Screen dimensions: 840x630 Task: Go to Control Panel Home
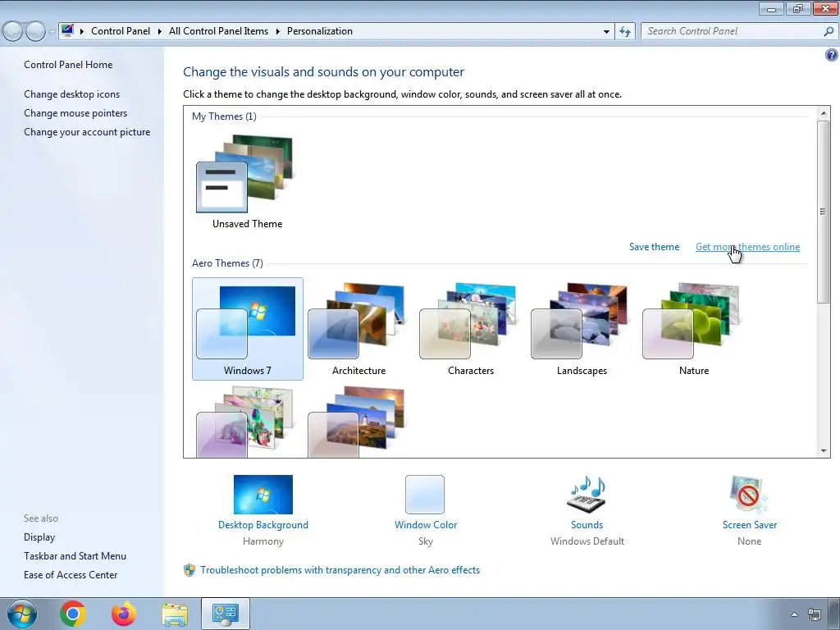(x=68, y=65)
